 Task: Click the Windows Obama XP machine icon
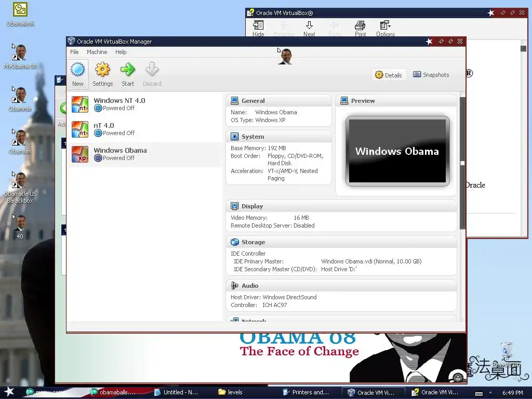80,154
